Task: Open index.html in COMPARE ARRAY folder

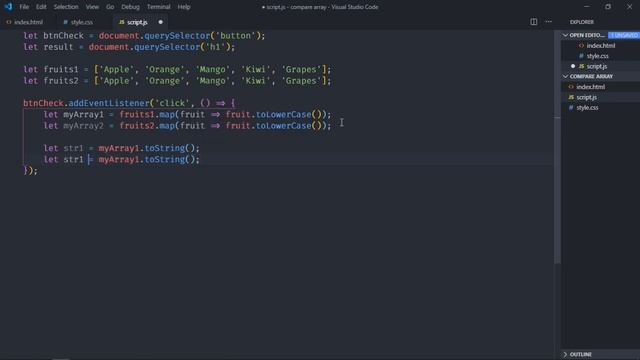Action: 591,87
